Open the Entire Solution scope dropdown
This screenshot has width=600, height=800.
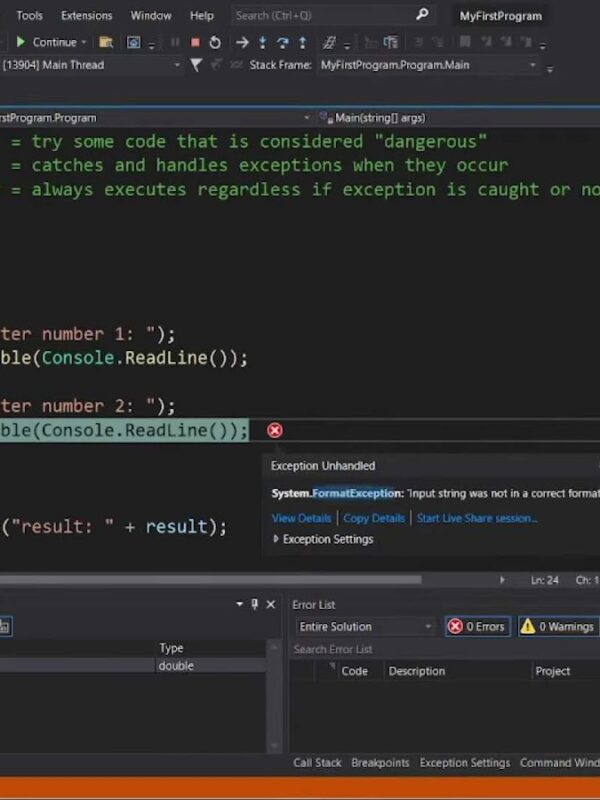tap(365, 627)
